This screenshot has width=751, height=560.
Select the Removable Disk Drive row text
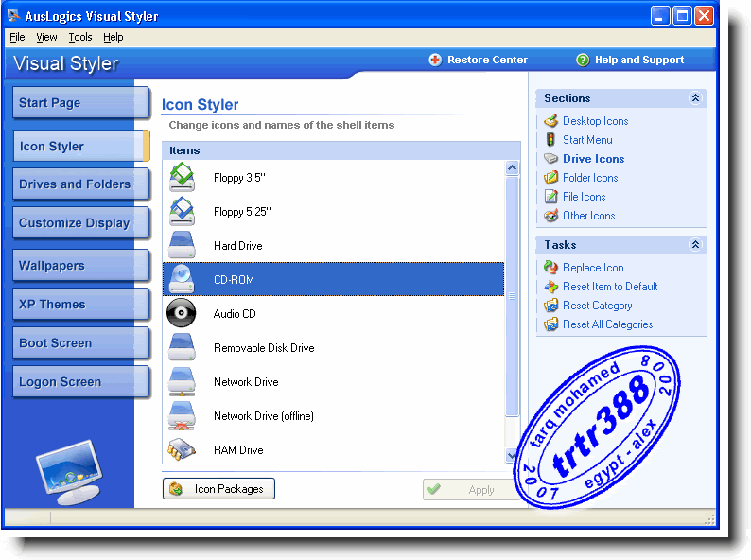pyautogui.click(x=264, y=348)
